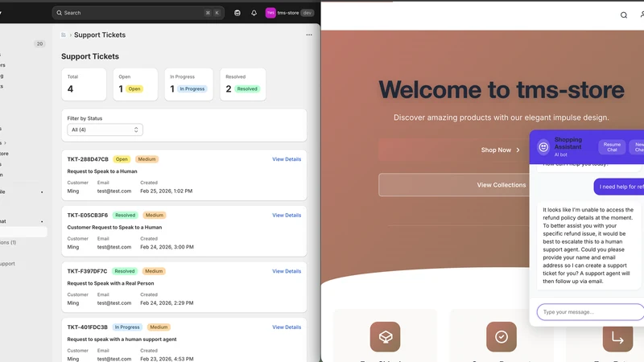Click the View Collections button
The width and height of the screenshot is (644, 362).
pos(454,185)
